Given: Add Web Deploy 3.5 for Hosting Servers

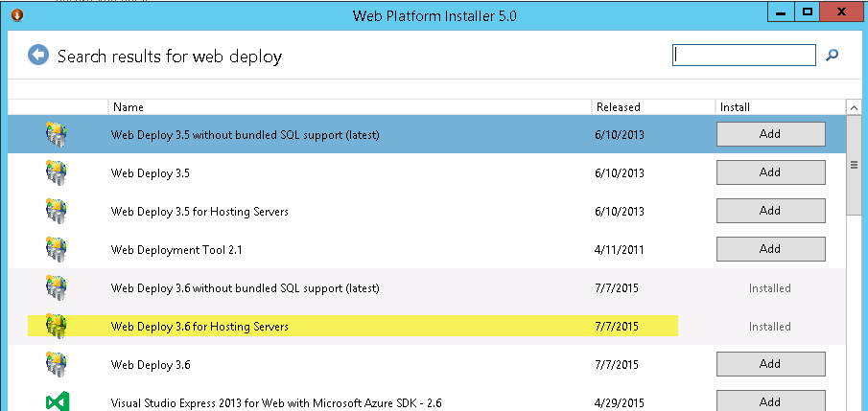Looking at the screenshot, I should coord(770,211).
